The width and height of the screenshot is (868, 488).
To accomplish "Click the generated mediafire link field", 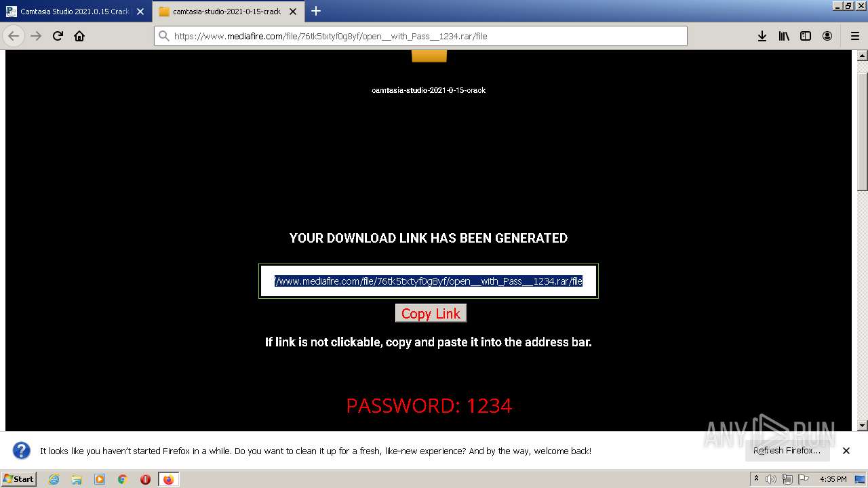I will tap(429, 281).
